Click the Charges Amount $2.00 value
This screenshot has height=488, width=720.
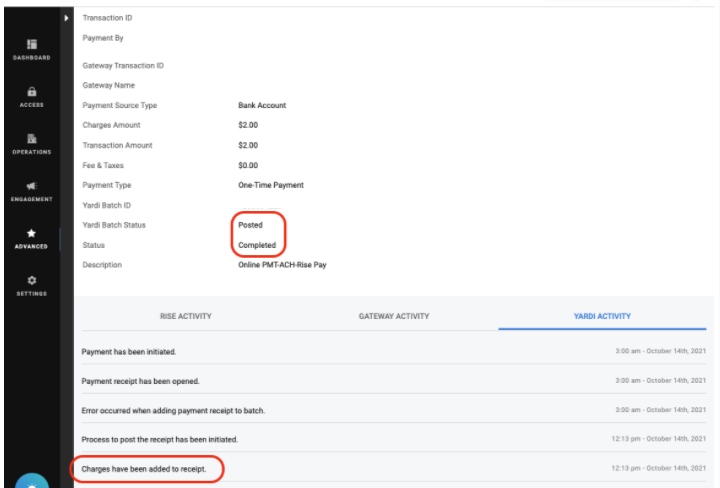click(248, 125)
